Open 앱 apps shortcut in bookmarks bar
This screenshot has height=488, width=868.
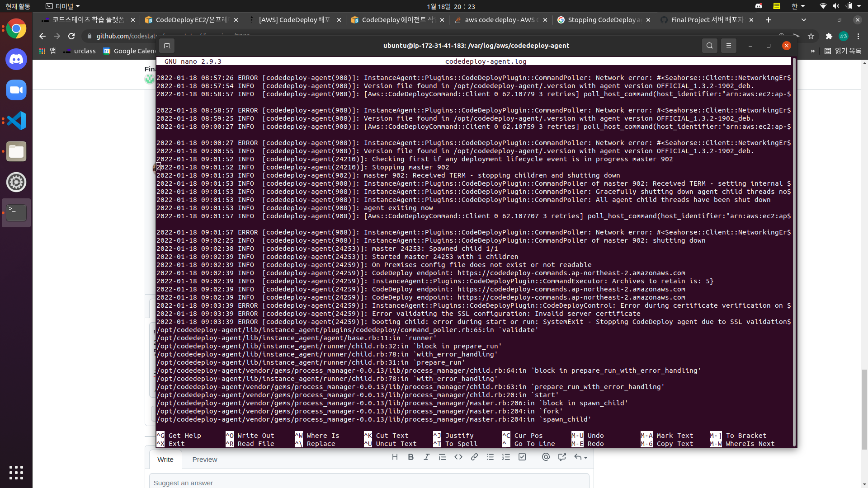pyautogui.click(x=47, y=51)
